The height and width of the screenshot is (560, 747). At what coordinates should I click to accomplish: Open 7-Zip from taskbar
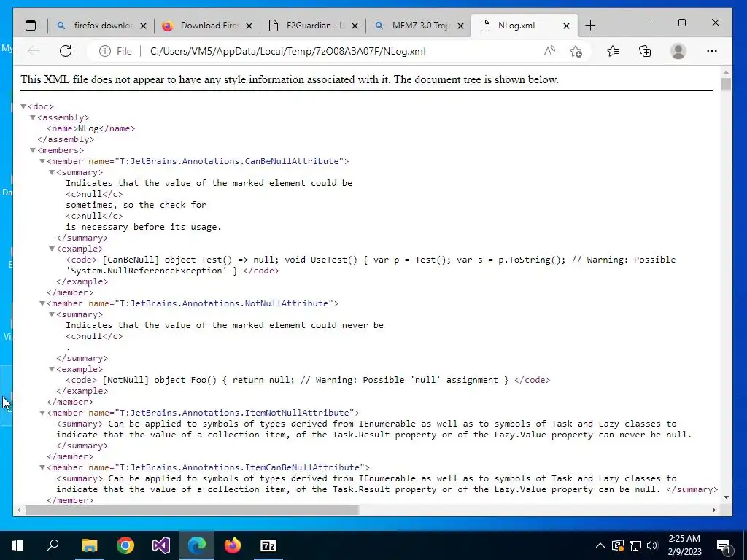click(x=268, y=545)
